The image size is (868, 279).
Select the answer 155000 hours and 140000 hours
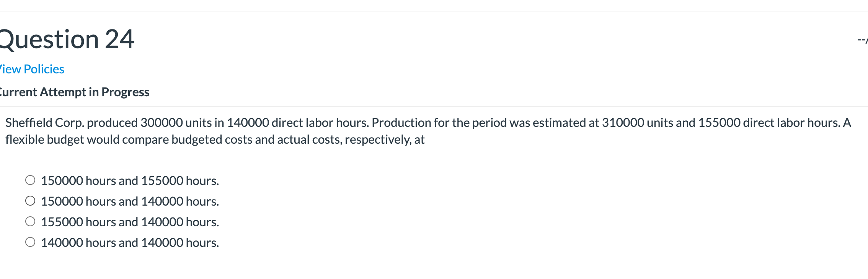click(x=31, y=221)
